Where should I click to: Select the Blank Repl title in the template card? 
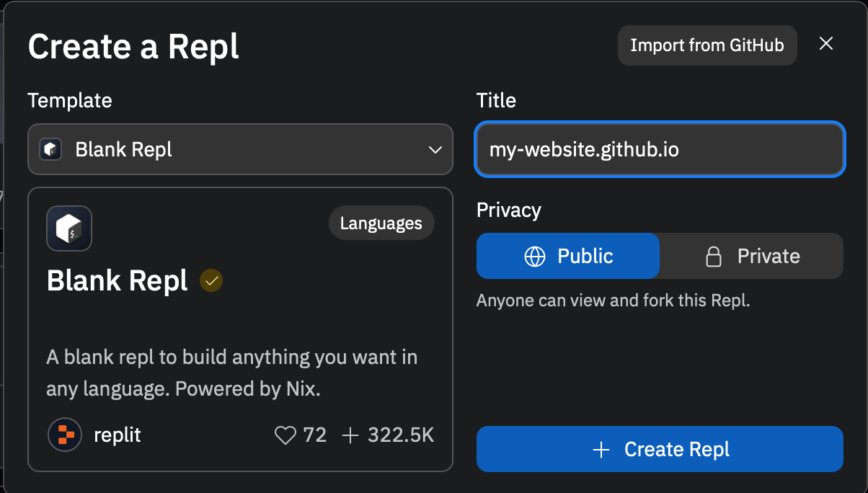pyautogui.click(x=118, y=280)
